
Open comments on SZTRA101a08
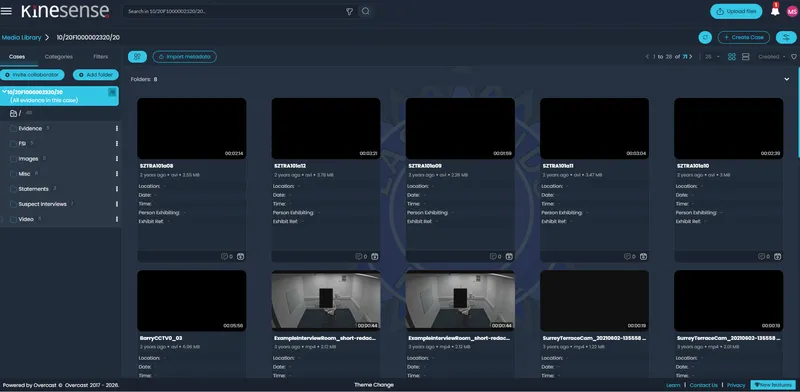pos(227,256)
